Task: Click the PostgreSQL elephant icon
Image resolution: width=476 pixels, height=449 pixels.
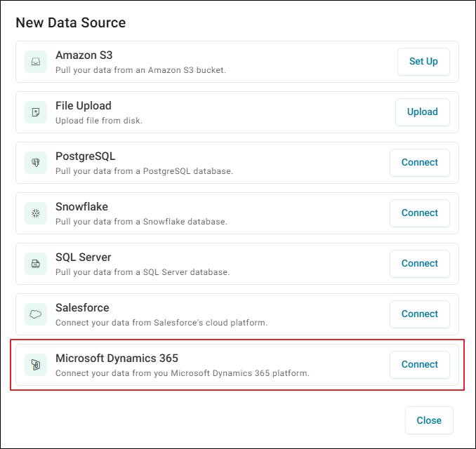Action: pyautogui.click(x=36, y=163)
